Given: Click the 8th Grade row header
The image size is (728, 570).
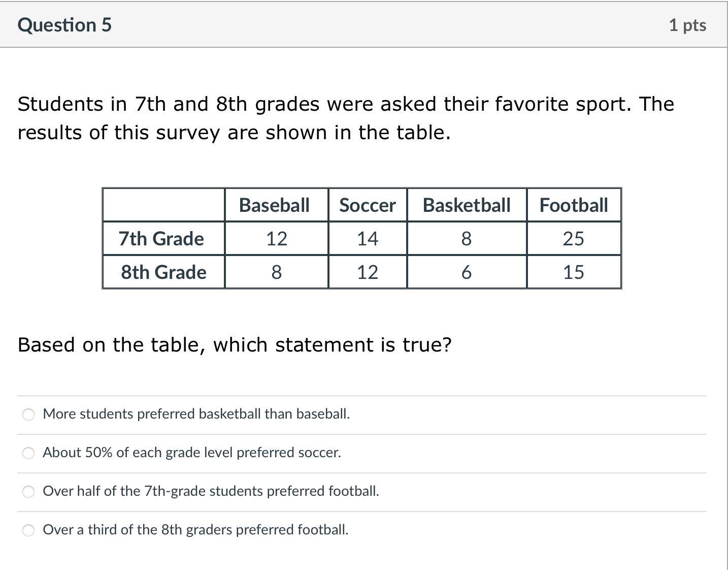Looking at the screenshot, I should click(163, 272).
